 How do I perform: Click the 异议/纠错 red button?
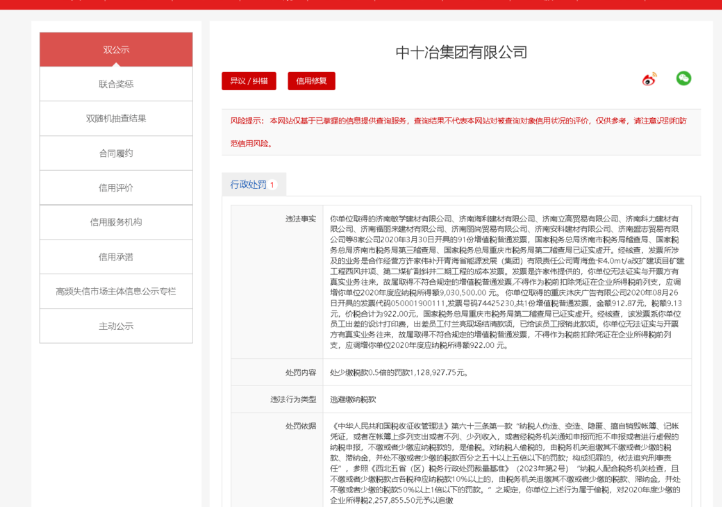tap(249, 81)
